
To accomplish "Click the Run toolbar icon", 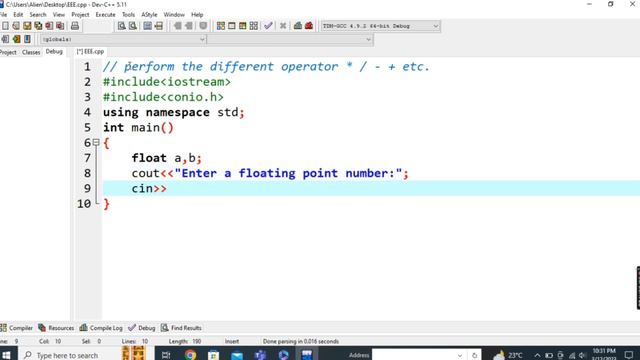I will click(x=232, y=26).
